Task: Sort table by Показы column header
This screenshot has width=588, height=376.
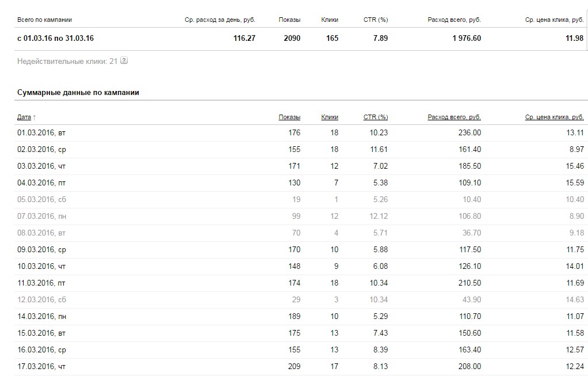Action: coord(289,117)
